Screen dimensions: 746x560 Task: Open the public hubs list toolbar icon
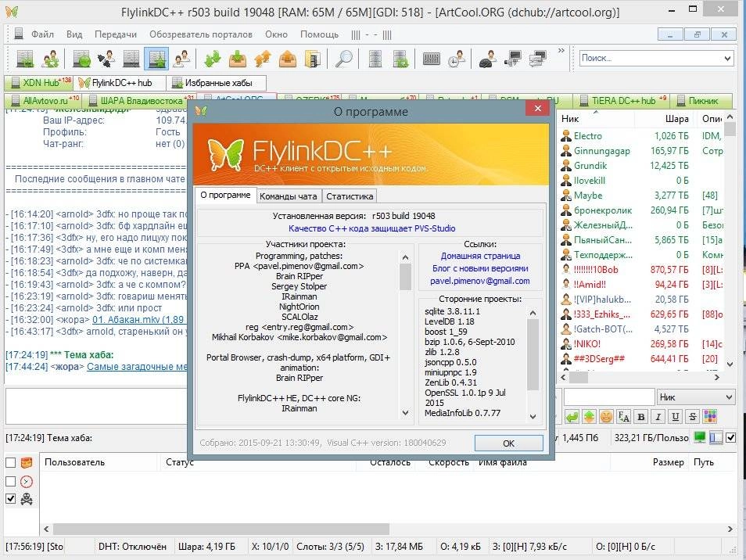click(x=25, y=59)
